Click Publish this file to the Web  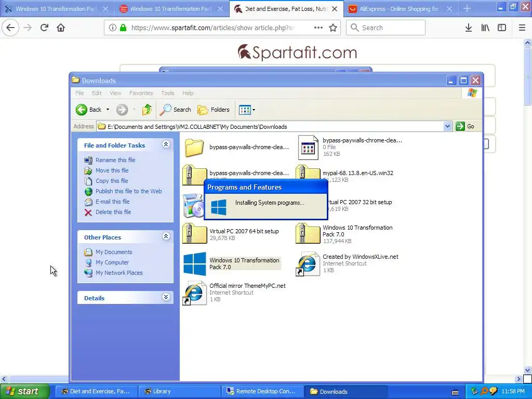pyautogui.click(x=129, y=191)
